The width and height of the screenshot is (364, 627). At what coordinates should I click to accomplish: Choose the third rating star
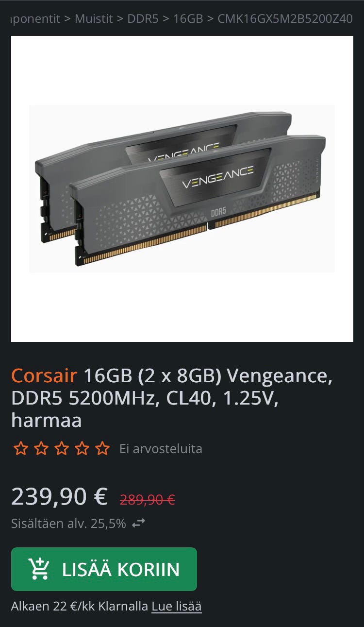coord(61,448)
